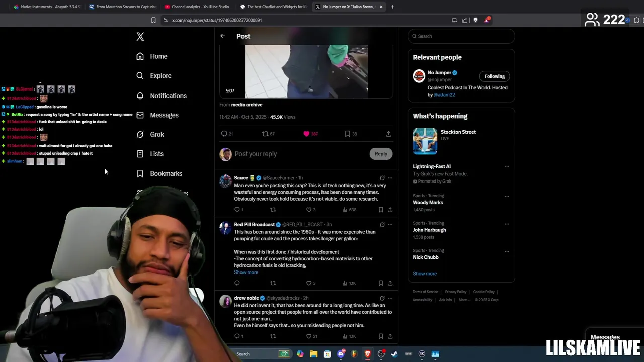Open Grok in X sidebar

150,134
